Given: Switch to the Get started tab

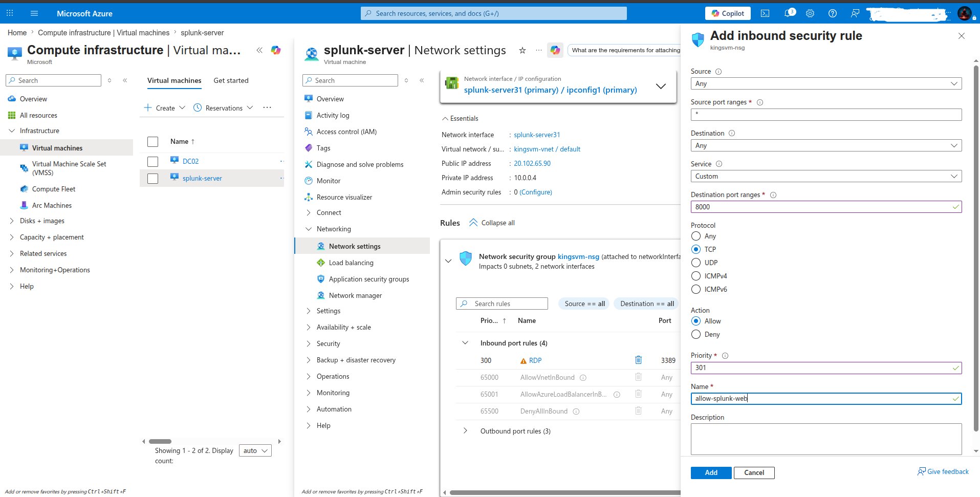Looking at the screenshot, I should (x=231, y=80).
